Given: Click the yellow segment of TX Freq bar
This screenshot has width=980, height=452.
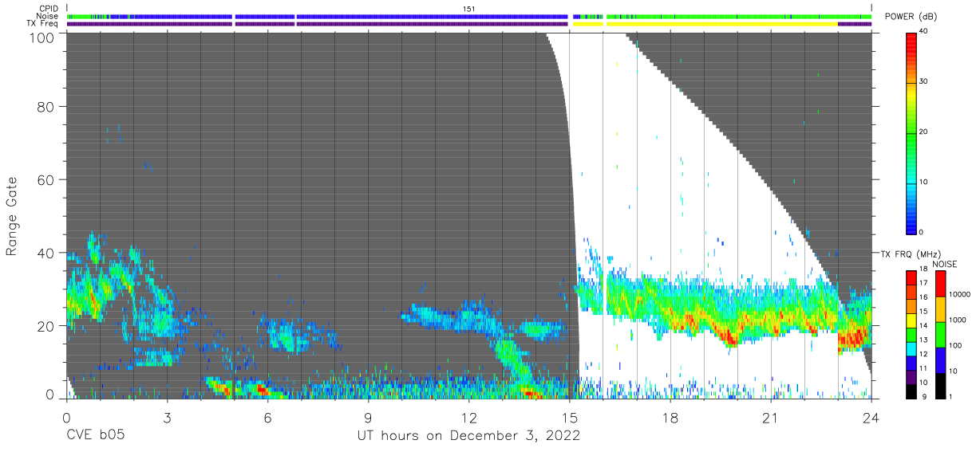Looking at the screenshot, I should [x=722, y=24].
